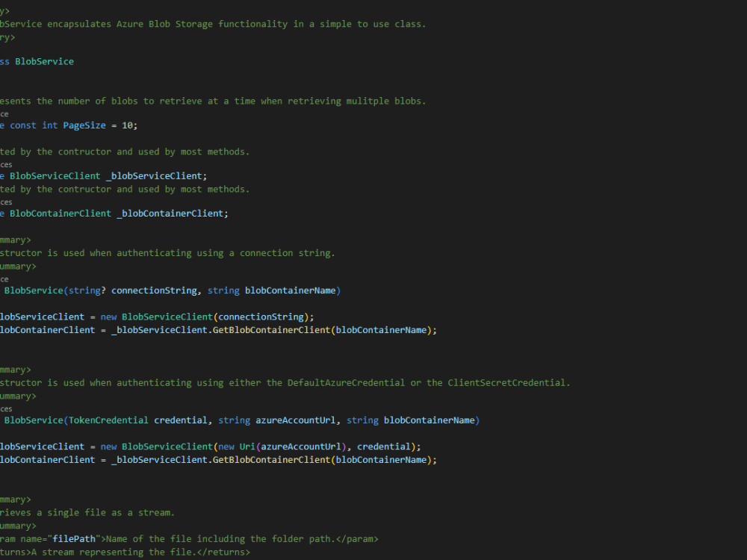Image resolution: width=747 pixels, height=560 pixels.
Task: Click the PageSize constant identifier
Action: point(84,125)
